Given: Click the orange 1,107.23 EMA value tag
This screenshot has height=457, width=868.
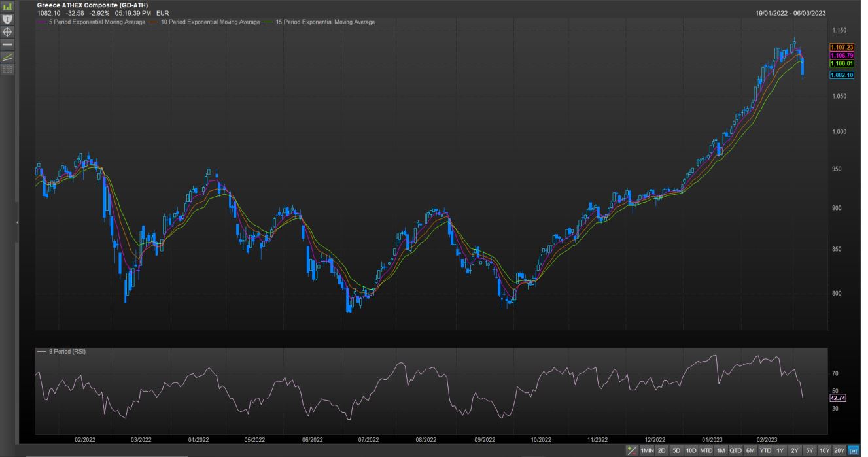Looking at the screenshot, I should coord(841,47).
